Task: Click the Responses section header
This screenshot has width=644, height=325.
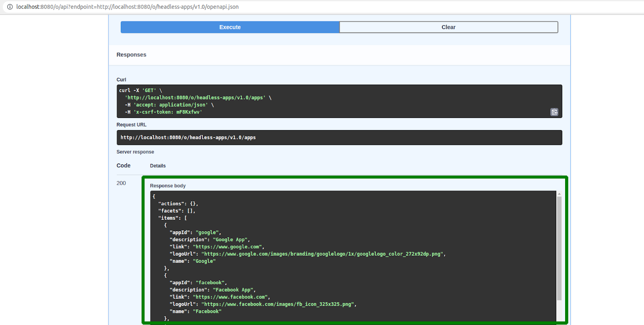Action: pos(131,55)
